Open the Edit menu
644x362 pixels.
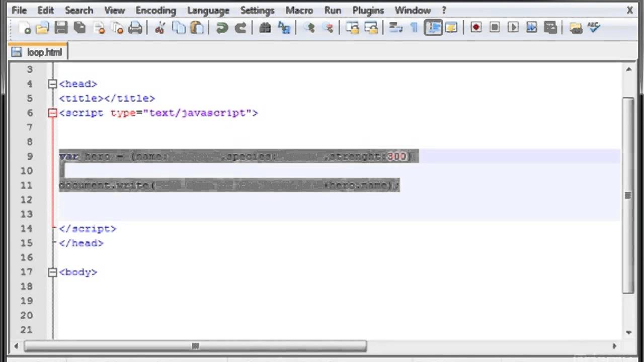pos(45,10)
